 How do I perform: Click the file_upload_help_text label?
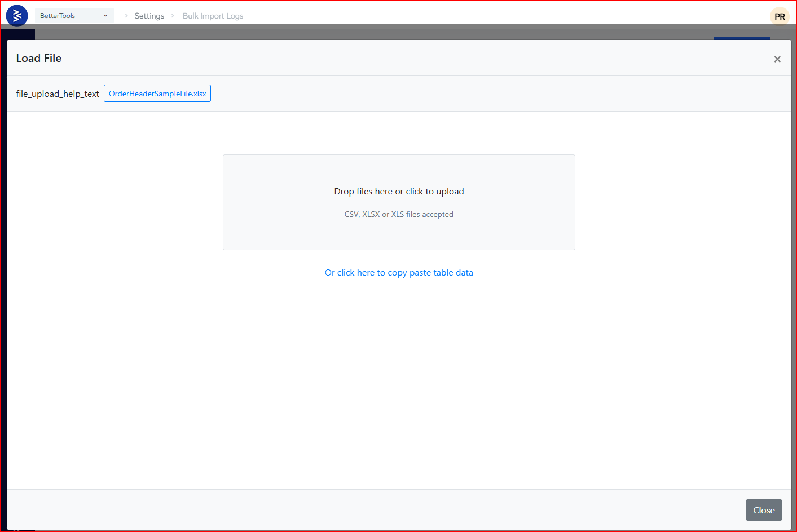[58, 94]
